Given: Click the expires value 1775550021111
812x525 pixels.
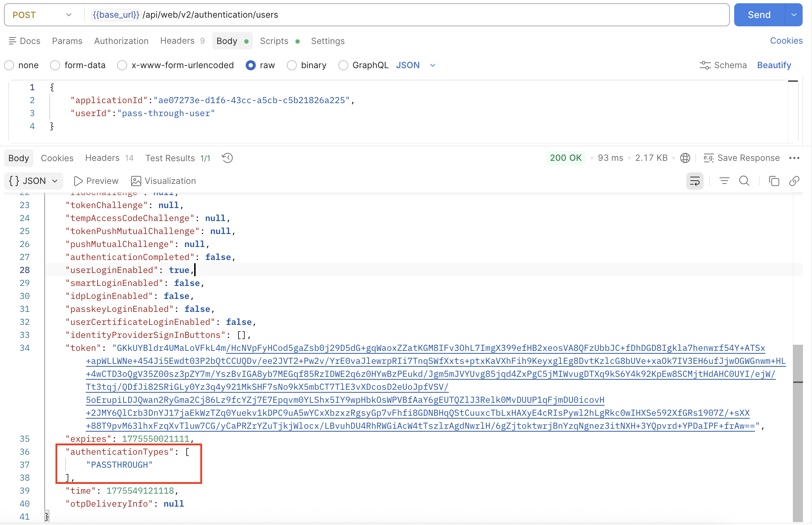Looking at the screenshot, I should pyautogui.click(x=156, y=439).
